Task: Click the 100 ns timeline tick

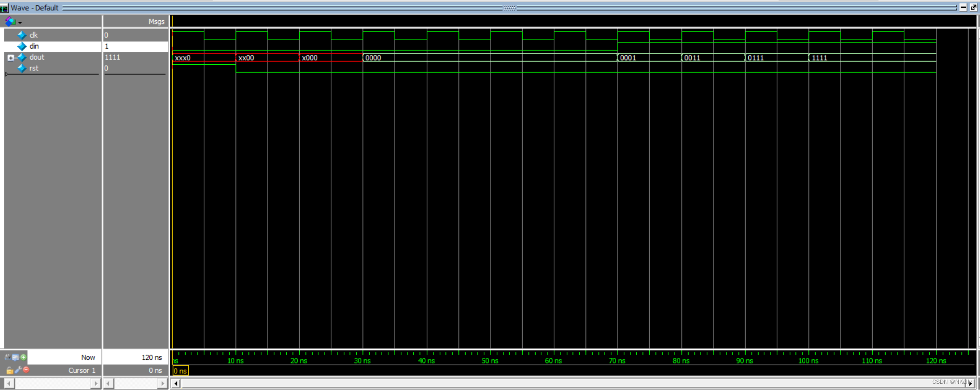Action: (x=808, y=360)
